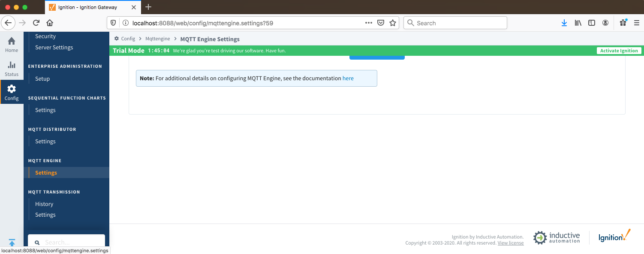This screenshot has width=644, height=254.
Task: Open History under MQTT Transmission
Action: (44, 204)
